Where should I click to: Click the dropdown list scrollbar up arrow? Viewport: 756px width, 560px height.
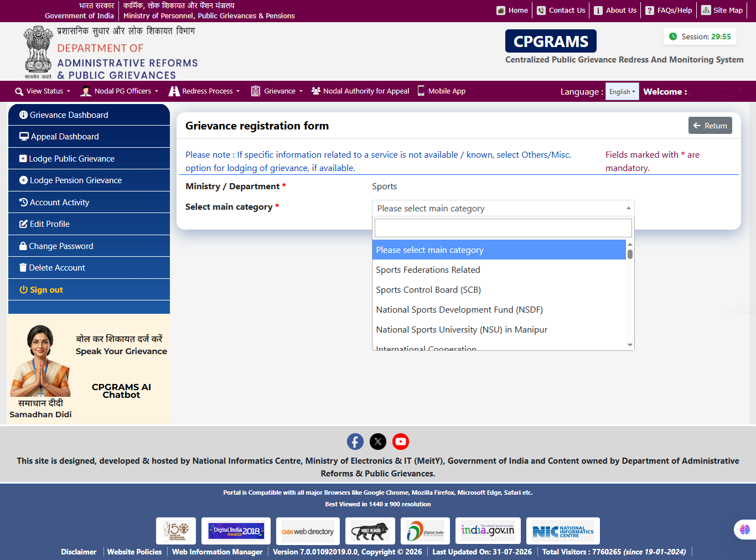pyautogui.click(x=630, y=244)
